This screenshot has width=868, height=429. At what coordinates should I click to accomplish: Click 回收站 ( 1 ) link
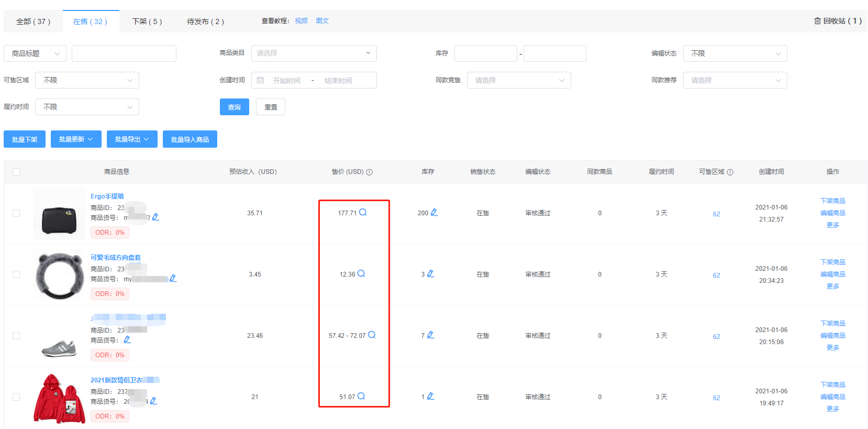(838, 21)
